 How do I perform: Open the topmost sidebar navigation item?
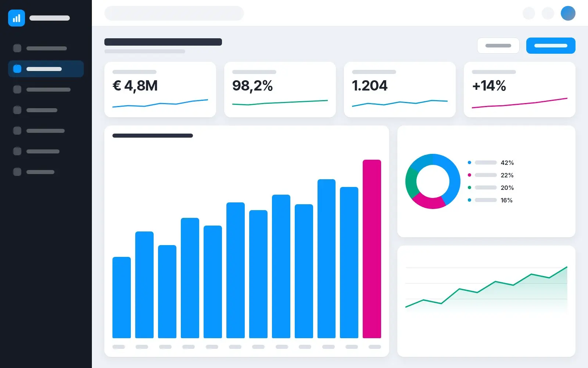[x=46, y=48]
